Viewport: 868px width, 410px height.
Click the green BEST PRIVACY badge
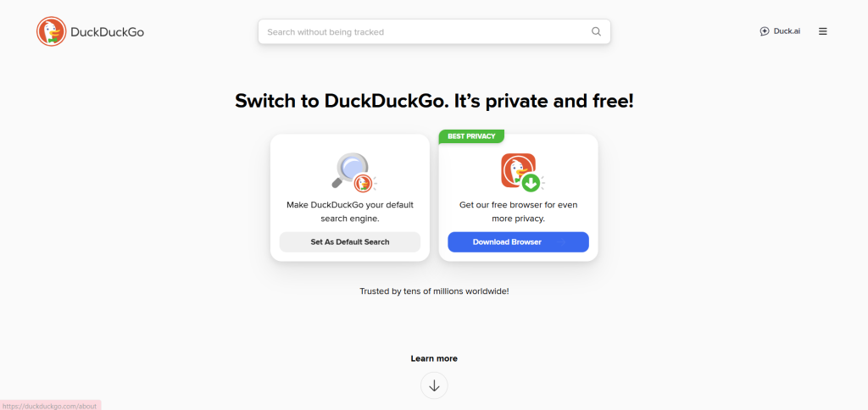471,136
